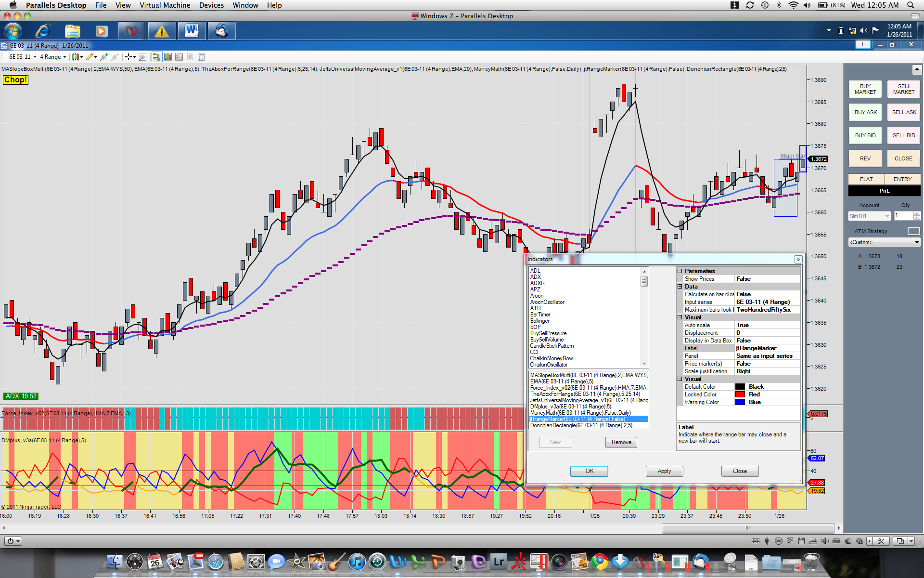Open the Help menu

click(274, 5)
